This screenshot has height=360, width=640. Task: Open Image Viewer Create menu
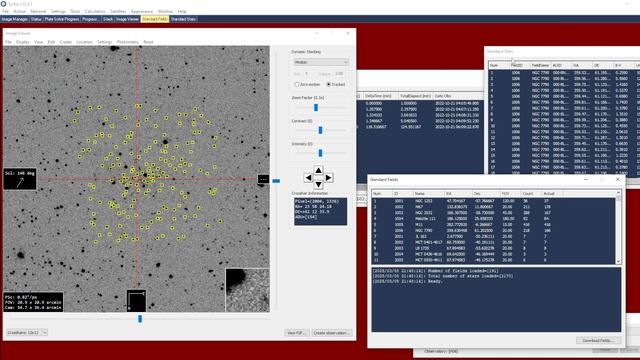65,42
